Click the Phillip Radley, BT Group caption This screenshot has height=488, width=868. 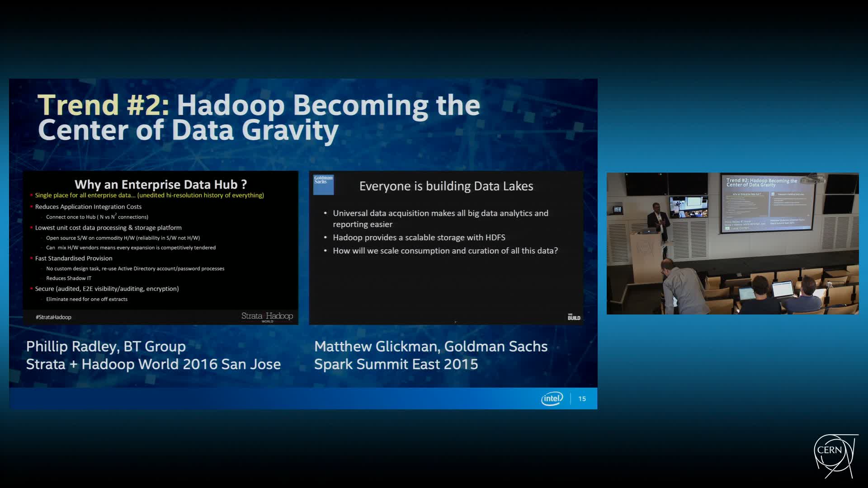pyautogui.click(x=106, y=346)
